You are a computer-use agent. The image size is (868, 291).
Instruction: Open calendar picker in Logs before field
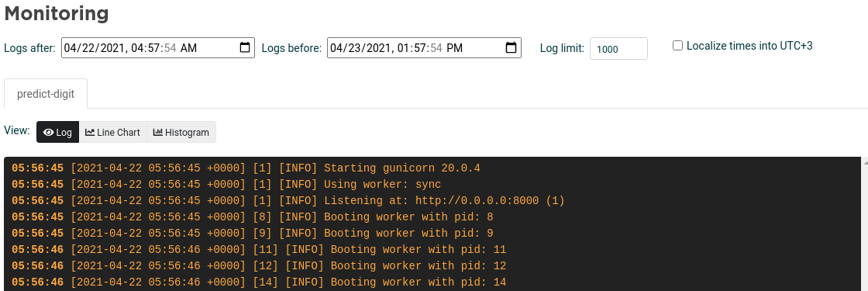pos(511,47)
